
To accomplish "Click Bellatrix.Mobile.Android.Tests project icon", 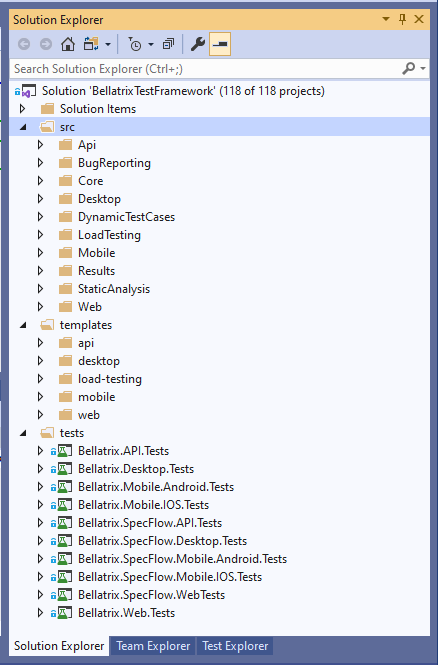I will tap(64, 487).
